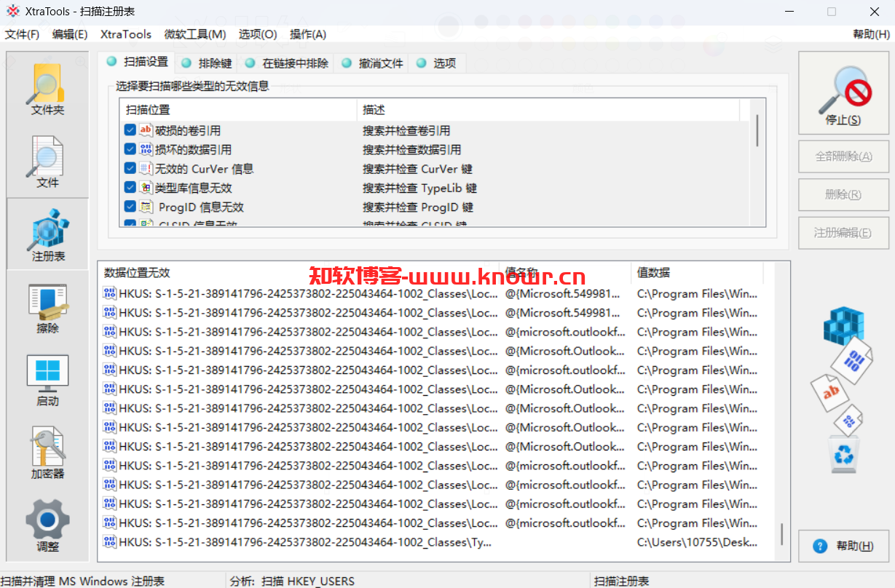Click the blue question mark help icon
This screenshot has width=895, height=588.
click(x=820, y=546)
